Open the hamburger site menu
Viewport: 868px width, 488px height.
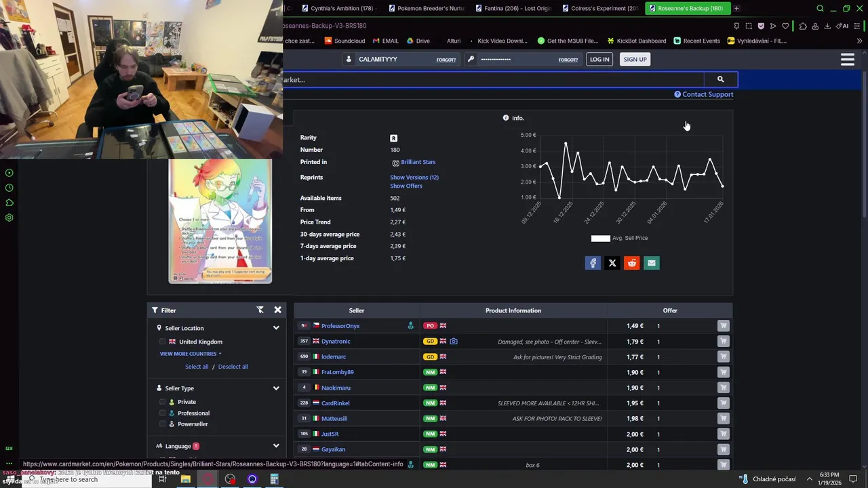tap(847, 60)
